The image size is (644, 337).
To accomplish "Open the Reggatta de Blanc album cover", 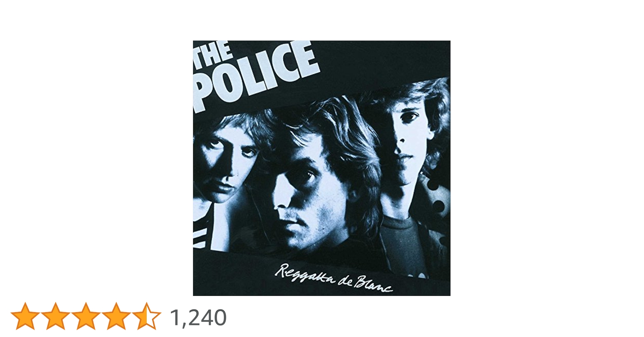I will click(x=321, y=168).
